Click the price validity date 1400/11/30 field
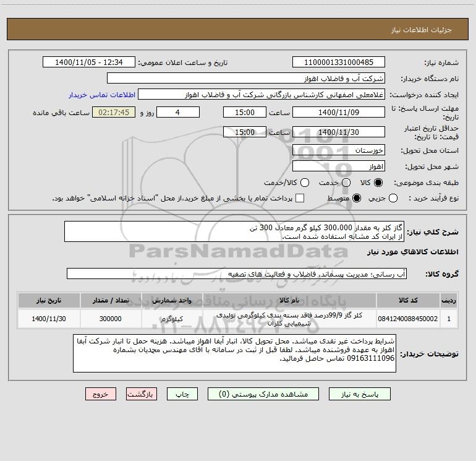Image resolution: width=476 pixels, height=461 pixels. (x=339, y=132)
